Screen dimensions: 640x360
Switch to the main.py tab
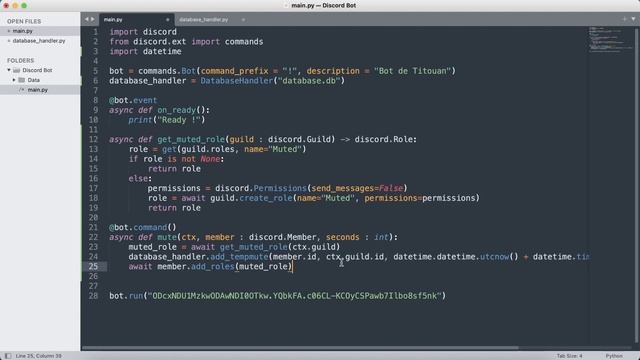click(136, 20)
